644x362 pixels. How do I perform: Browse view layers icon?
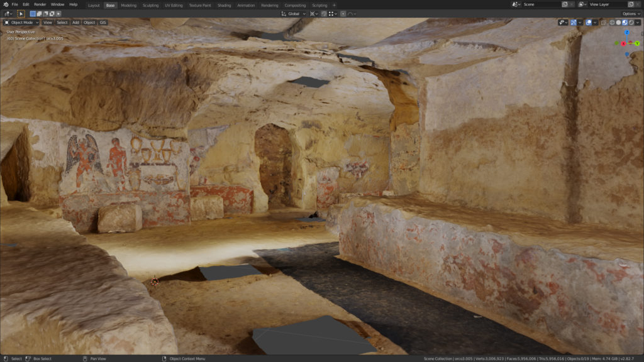(x=582, y=4)
